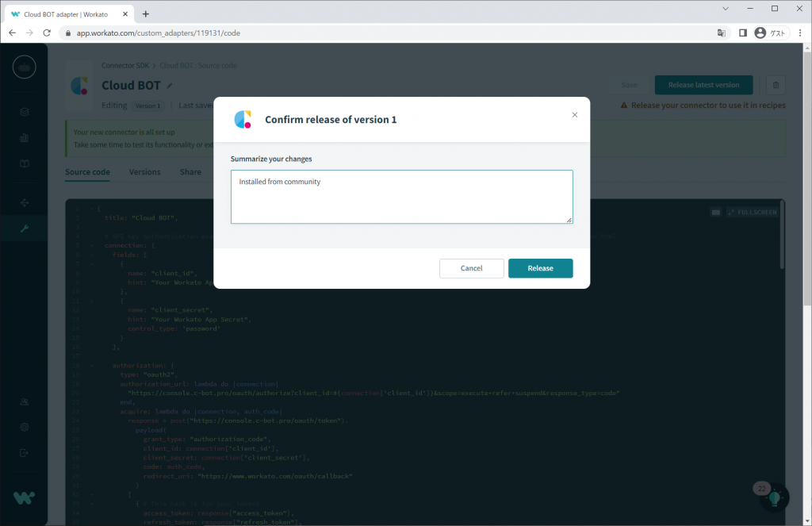812x526 pixels.
Task: Toggle the browser side panel icon
Action: point(742,33)
